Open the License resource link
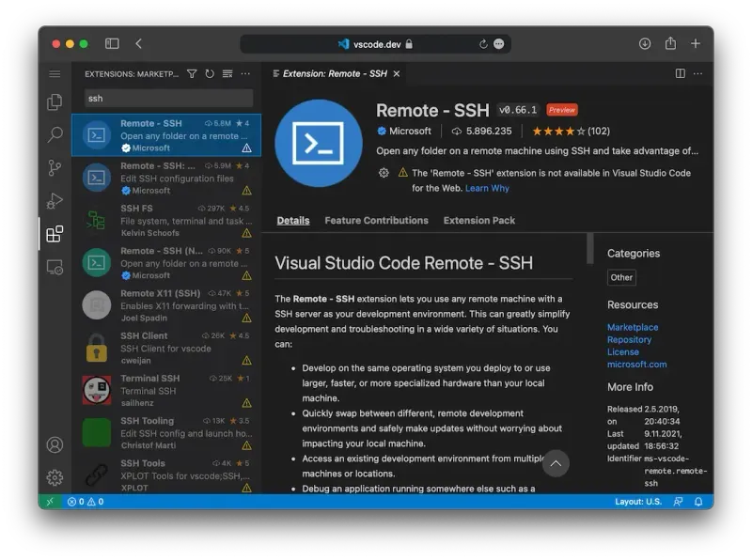This screenshot has width=752, height=560. (623, 352)
